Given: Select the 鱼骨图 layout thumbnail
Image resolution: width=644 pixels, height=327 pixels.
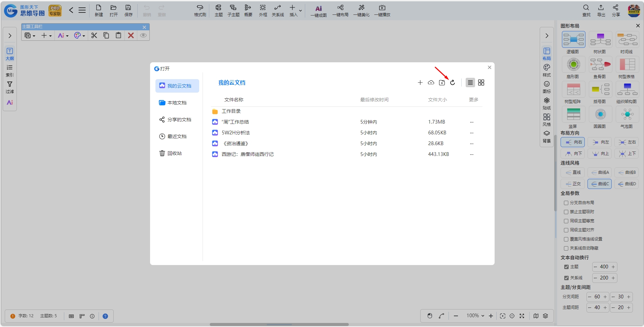Looking at the screenshot, I should tap(600, 64).
